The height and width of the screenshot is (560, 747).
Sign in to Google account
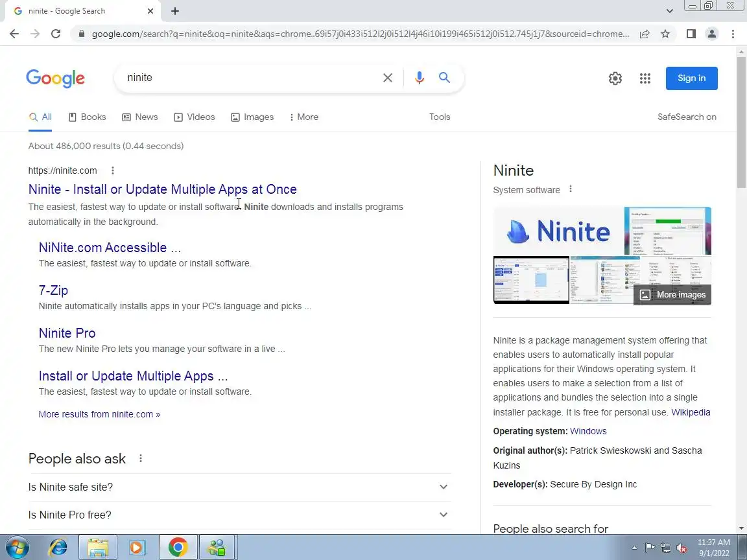692,78
